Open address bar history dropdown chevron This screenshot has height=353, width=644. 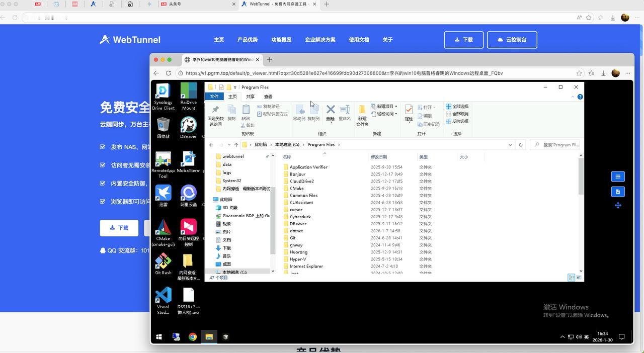tap(510, 145)
